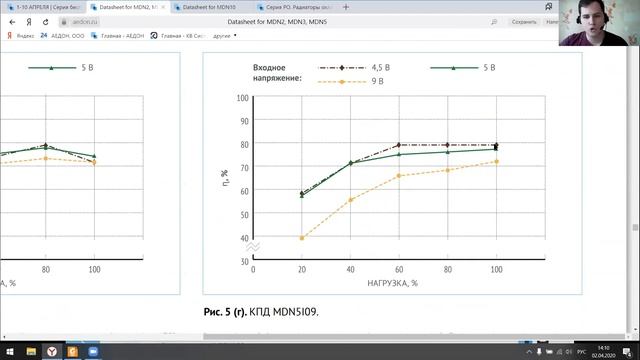This screenshot has height=360, width=640.
Task: Switch to the '1-10 АПРЕЛЯ' tab
Action: 44,7
